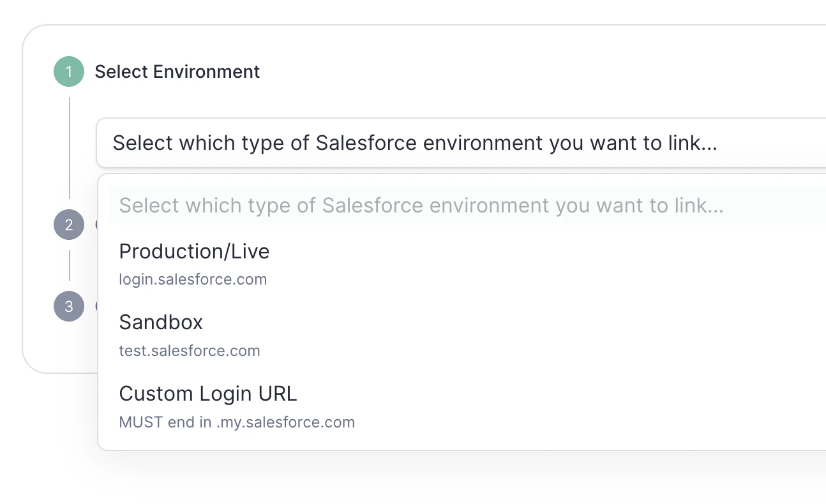Click the gray step 3 circle icon
The width and height of the screenshot is (826, 504).
pyautogui.click(x=69, y=306)
